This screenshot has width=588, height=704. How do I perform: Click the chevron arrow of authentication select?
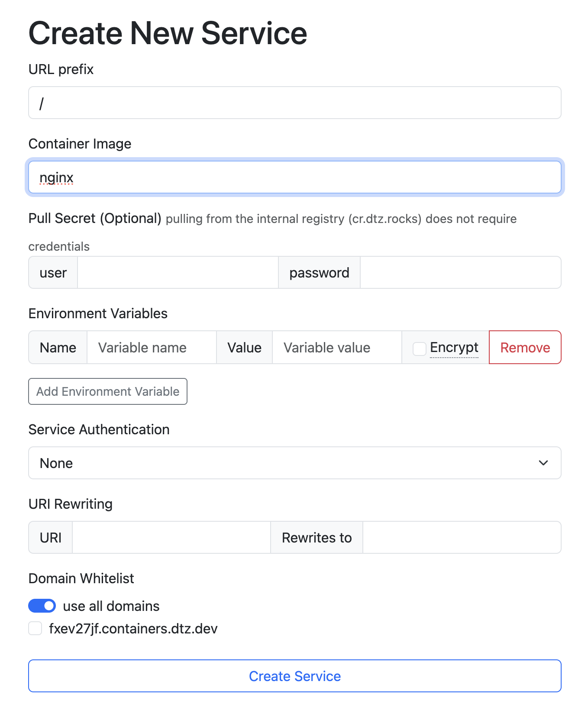click(x=543, y=463)
